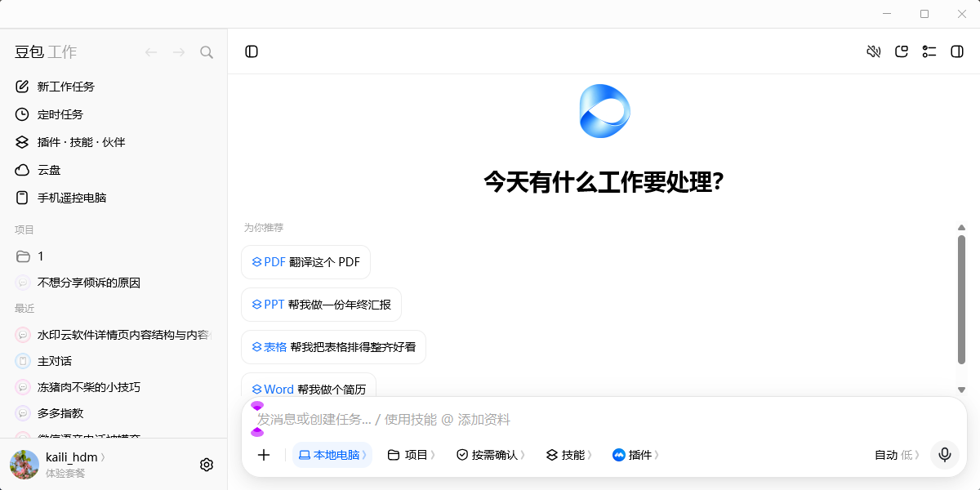Viewport: 980px width, 490px height.
Task: Go back with the left arrow icon
Action: click(151, 52)
